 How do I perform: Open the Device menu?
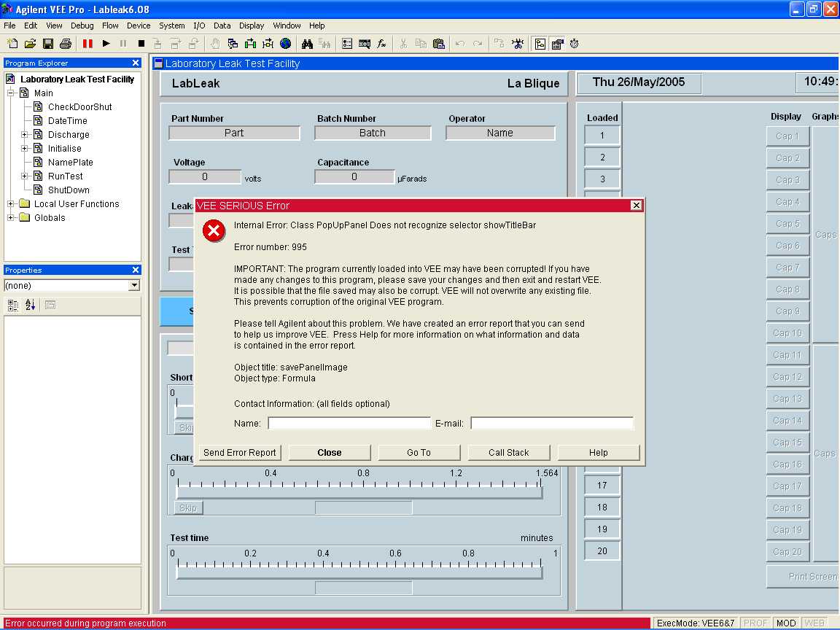coord(139,26)
